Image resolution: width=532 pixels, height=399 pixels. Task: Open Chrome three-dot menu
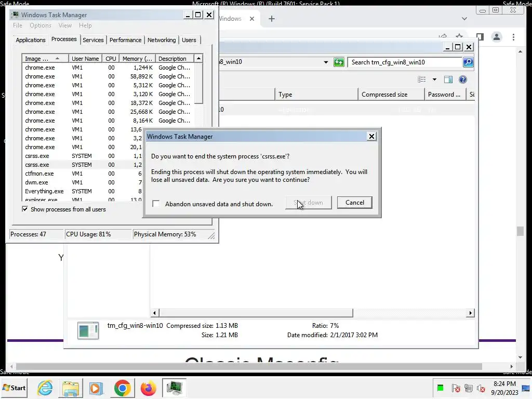click(513, 37)
